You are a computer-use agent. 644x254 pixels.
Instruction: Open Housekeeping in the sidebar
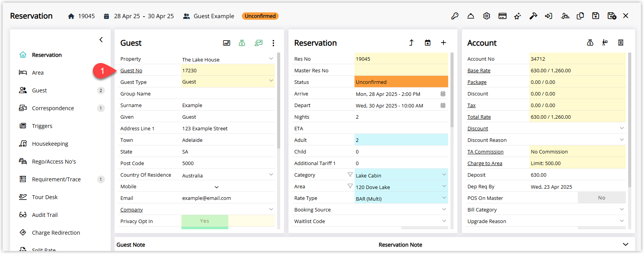pyautogui.click(x=50, y=144)
